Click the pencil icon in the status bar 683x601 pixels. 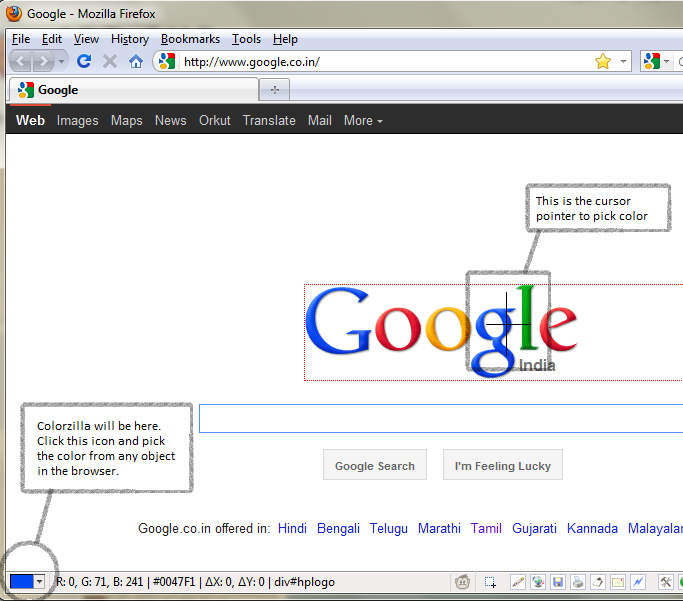pyautogui.click(x=518, y=582)
